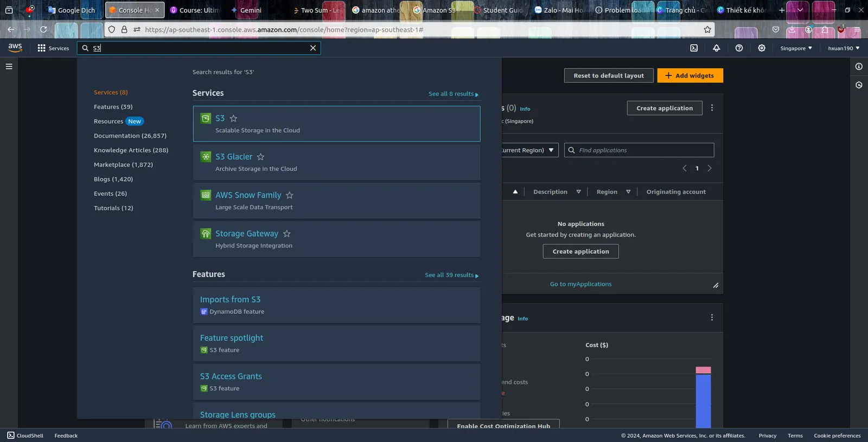
Task: Open the info panel icon on right edge
Action: point(859,67)
